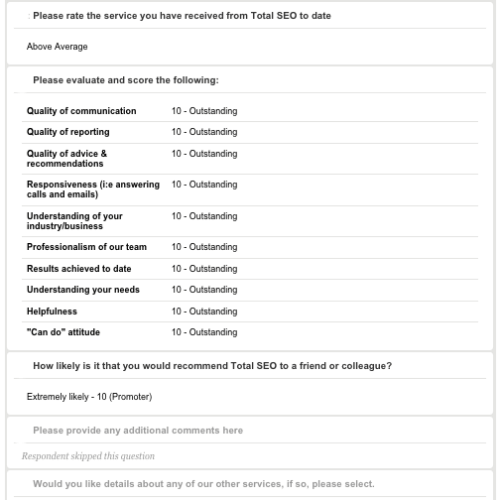The height and width of the screenshot is (500, 500).
Task: Click 'Professionalism of our team' row label
Action: click(x=87, y=247)
